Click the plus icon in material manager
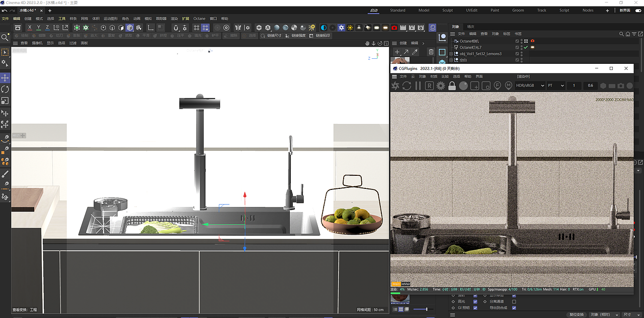 click(x=397, y=52)
